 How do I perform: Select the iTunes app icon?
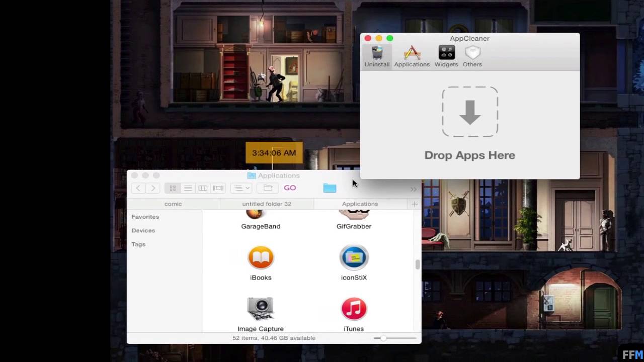click(x=354, y=309)
